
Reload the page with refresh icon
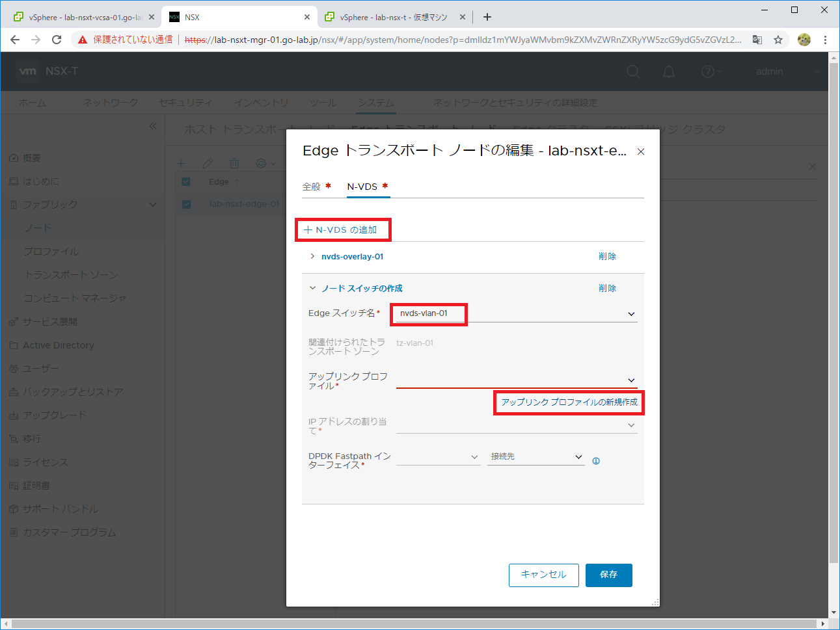point(57,40)
